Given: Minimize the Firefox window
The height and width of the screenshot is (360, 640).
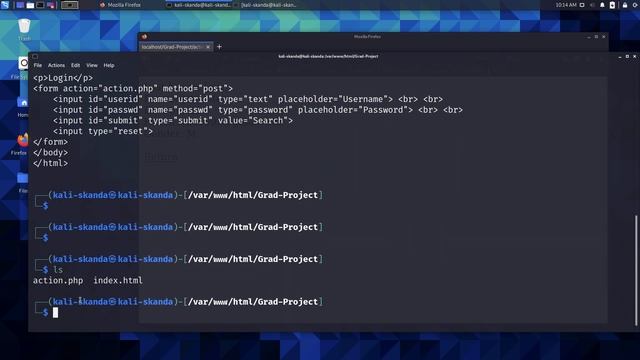Looking at the screenshot, I should (589, 37).
